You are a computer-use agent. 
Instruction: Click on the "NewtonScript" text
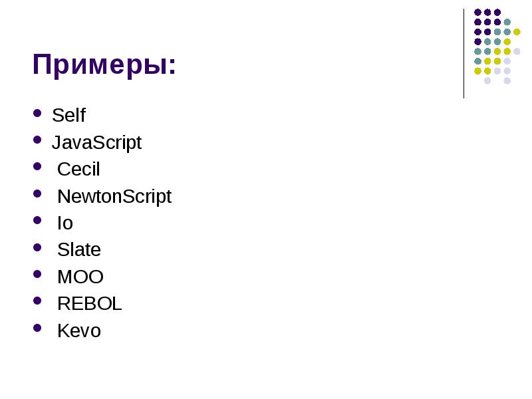pos(114,197)
